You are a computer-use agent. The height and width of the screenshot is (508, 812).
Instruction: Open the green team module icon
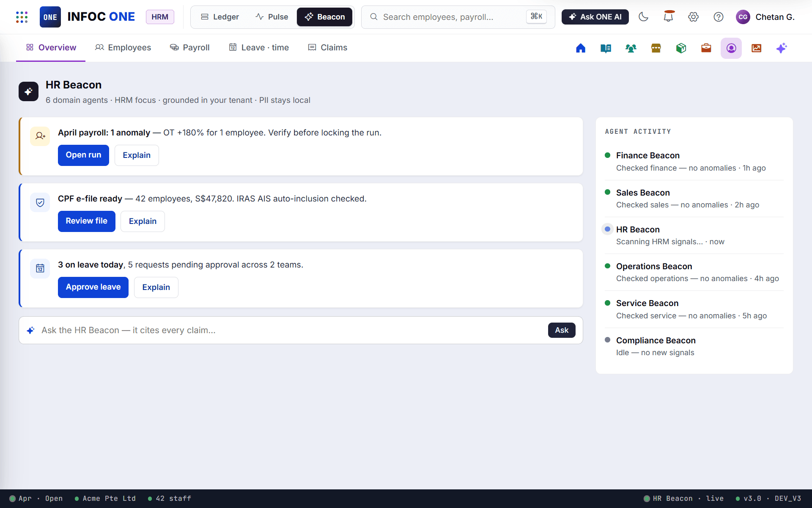click(631, 48)
